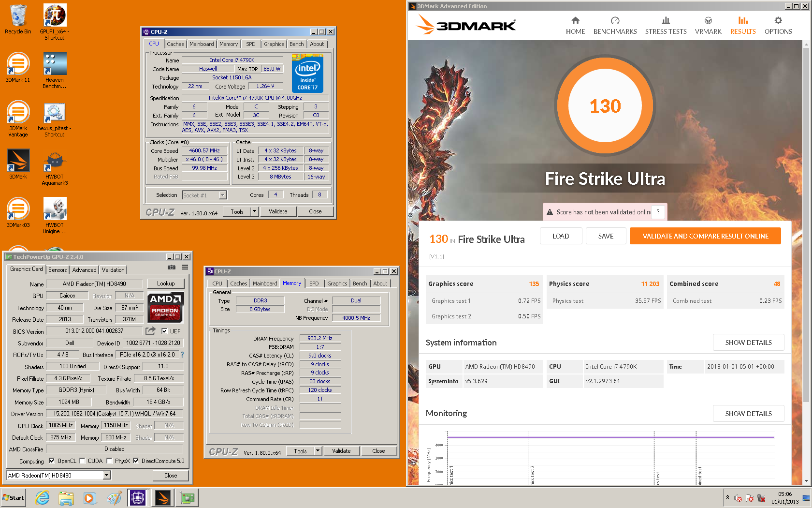Go to HOME in 3DMark
The height and width of the screenshot is (508, 812).
coord(575,25)
